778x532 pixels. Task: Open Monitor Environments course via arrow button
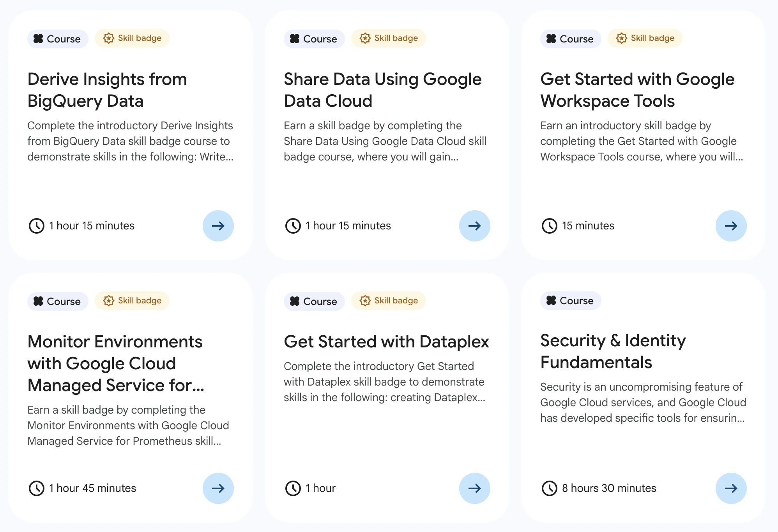click(218, 488)
